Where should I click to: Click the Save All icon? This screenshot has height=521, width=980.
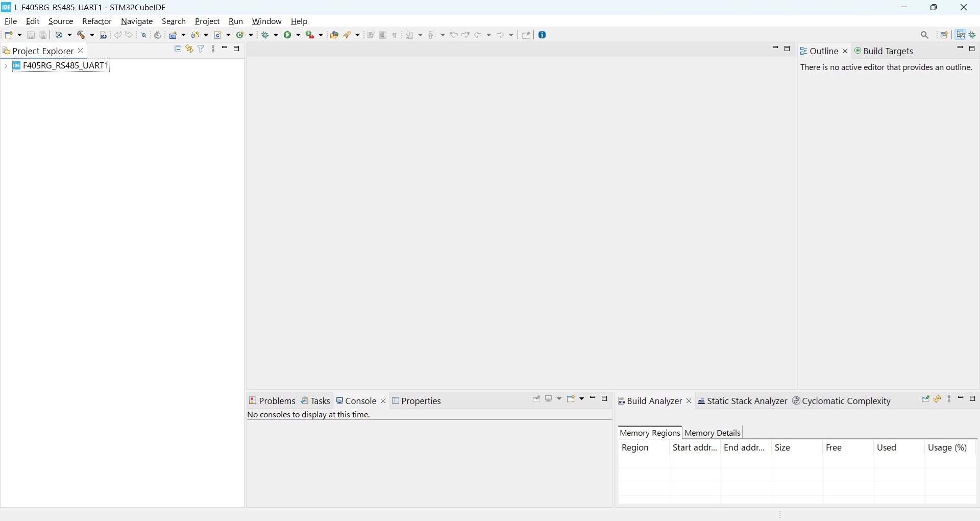coord(43,35)
